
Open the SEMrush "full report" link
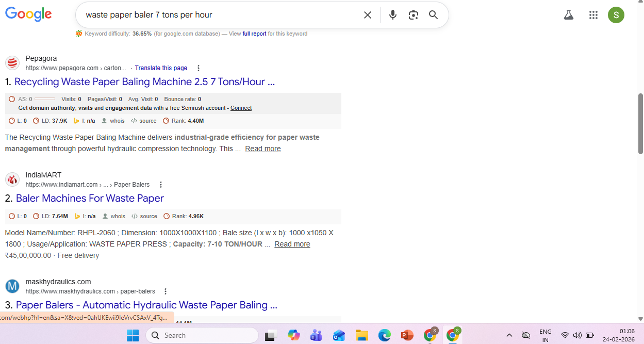pyautogui.click(x=254, y=34)
